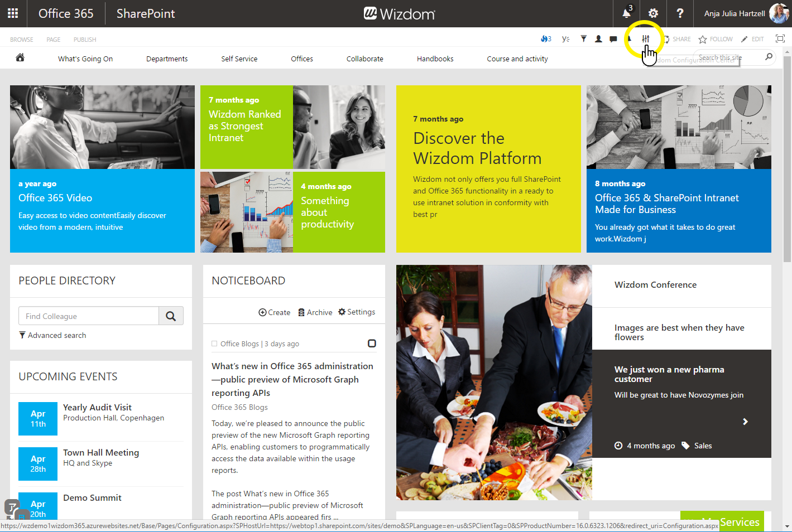Open Anja Julia Hartzell's profile picture
This screenshot has height=532, width=792.
tap(779, 13)
